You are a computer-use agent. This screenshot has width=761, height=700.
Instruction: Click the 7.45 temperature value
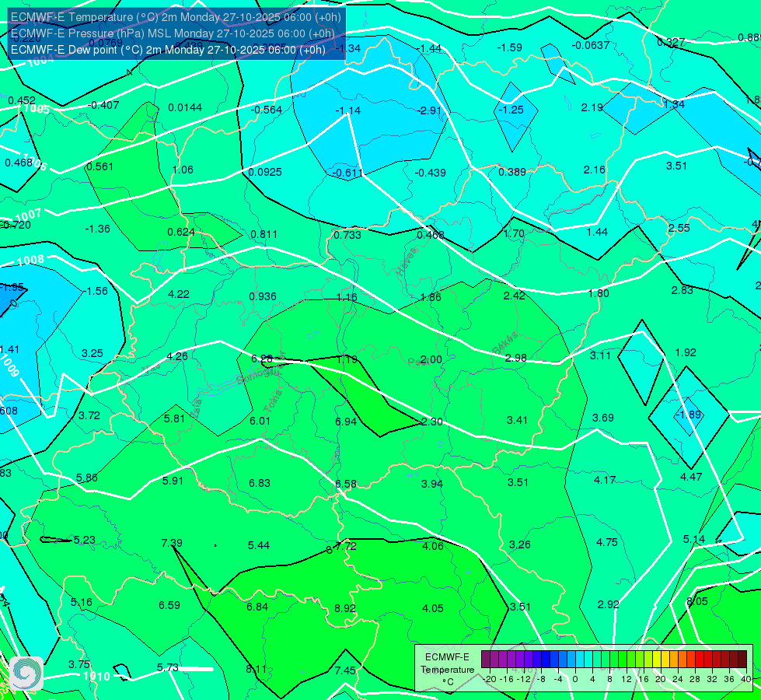(x=345, y=670)
